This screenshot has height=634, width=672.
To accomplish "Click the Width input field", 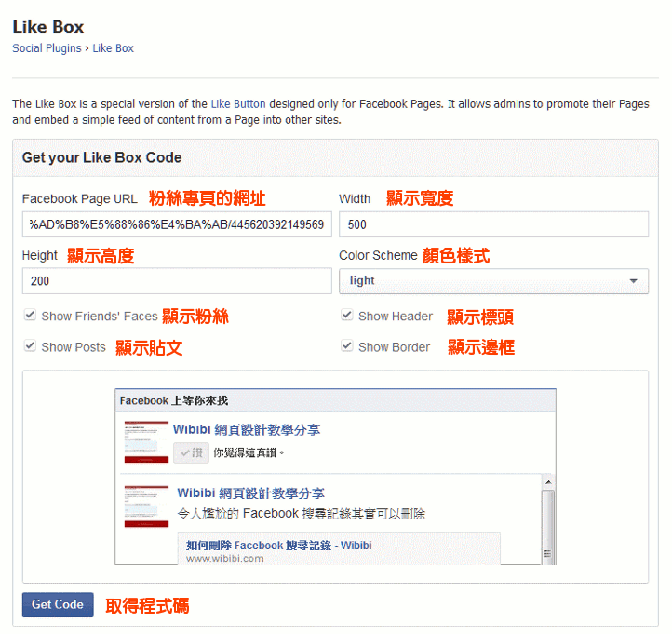I will (493, 224).
